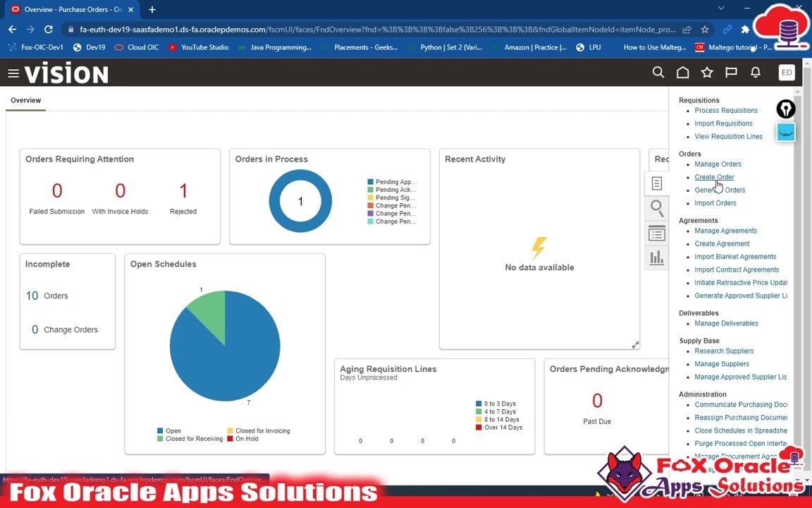Viewport: 812px width, 508px height.
Task: Click Past Due count 0
Action: coord(597,400)
